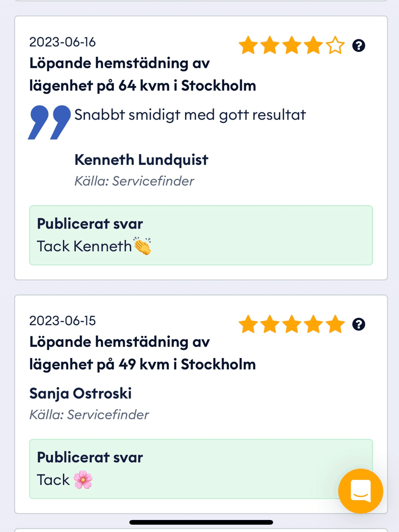Click the date 2023-06-16
399x532 pixels.
click(63, 42)
